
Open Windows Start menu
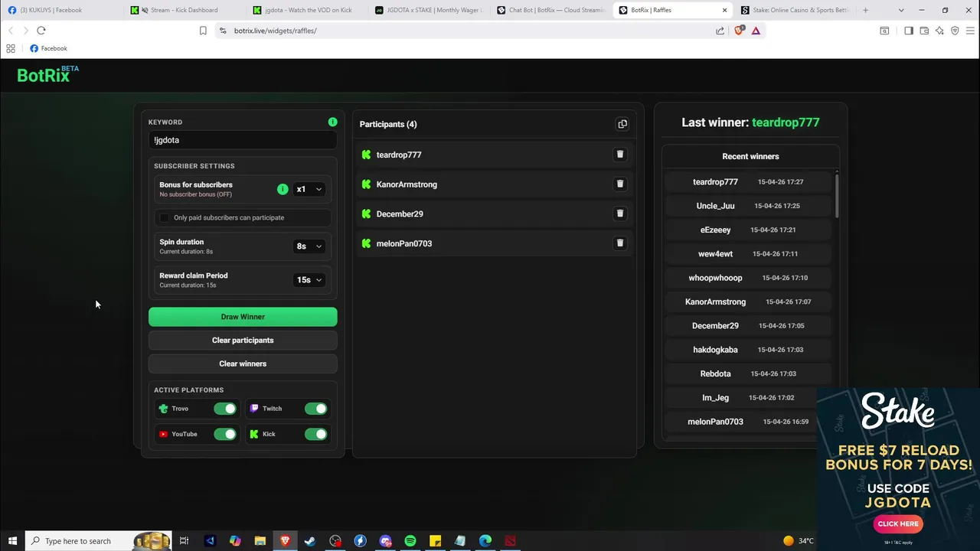pyautogui.click(x=12, y=541)
